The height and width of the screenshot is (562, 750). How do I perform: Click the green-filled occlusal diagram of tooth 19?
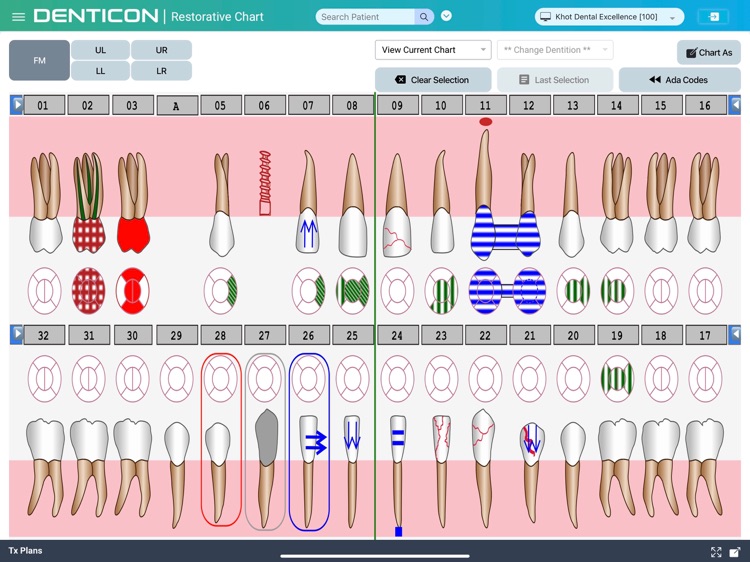pos(617,379)
